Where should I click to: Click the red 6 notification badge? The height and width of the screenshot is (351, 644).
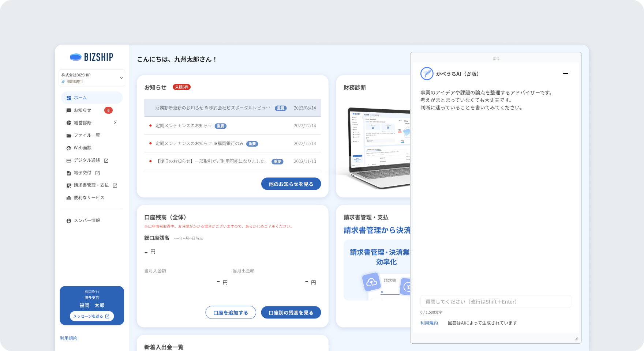pyautogui.click(x=108, y=110)
